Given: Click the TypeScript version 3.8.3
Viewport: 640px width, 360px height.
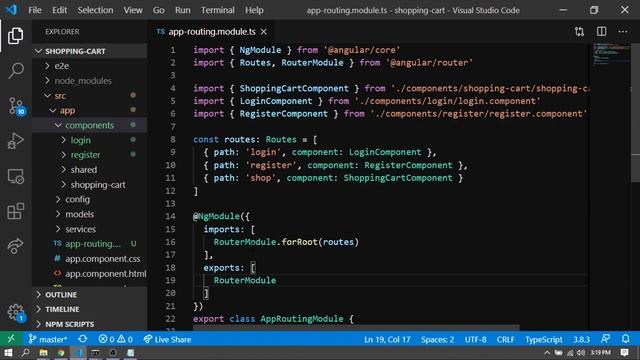Looking at the screenshot, I should (x=581, y=339).
